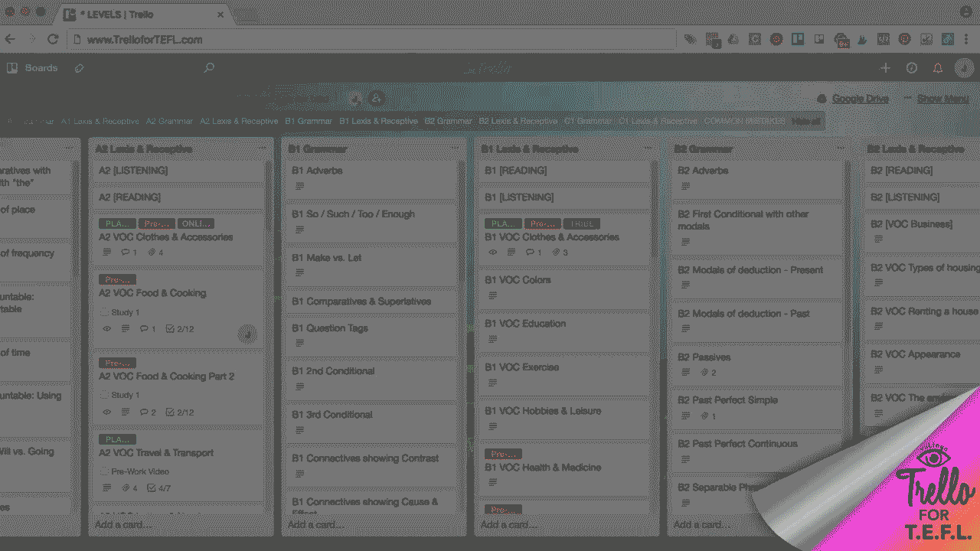
Task: Click comment icon on A2 VOC Food & Cooking Part 2
Action: coord(143,412)
